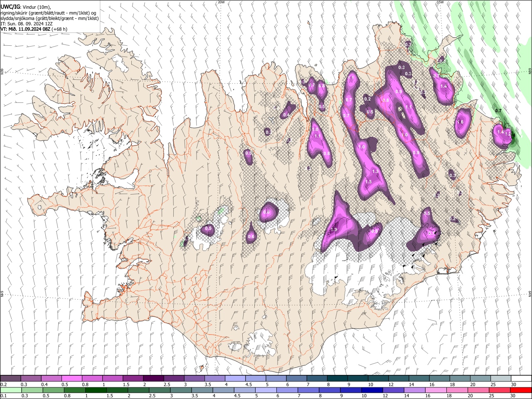This screenshot has height=399, width=532.
Task: Click the 1.9 snowfall value on the map
Action: pyautogui.click(x=334, y=229)
